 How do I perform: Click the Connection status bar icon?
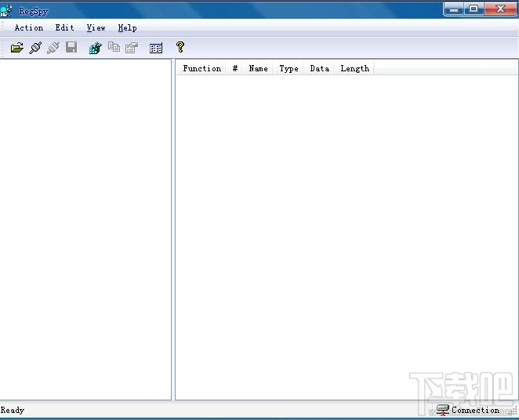coord(442,410)
